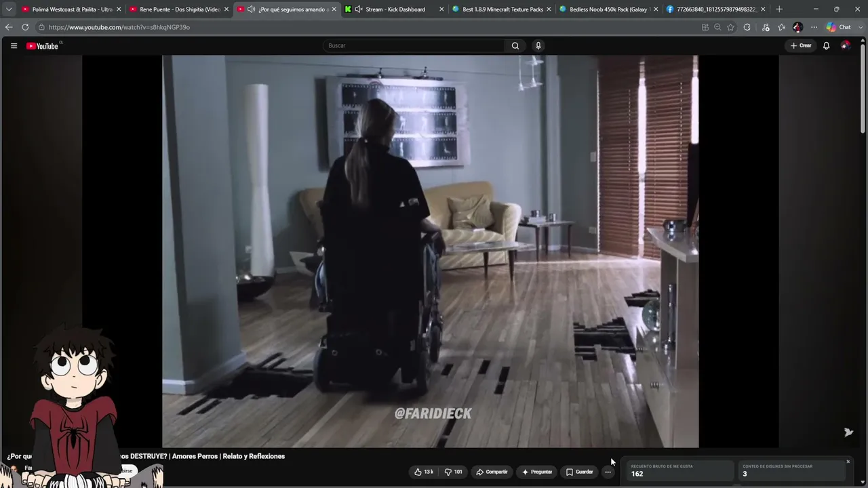Click the video player to pause playback
The image size is (868, 488).
tap(431, 251)
